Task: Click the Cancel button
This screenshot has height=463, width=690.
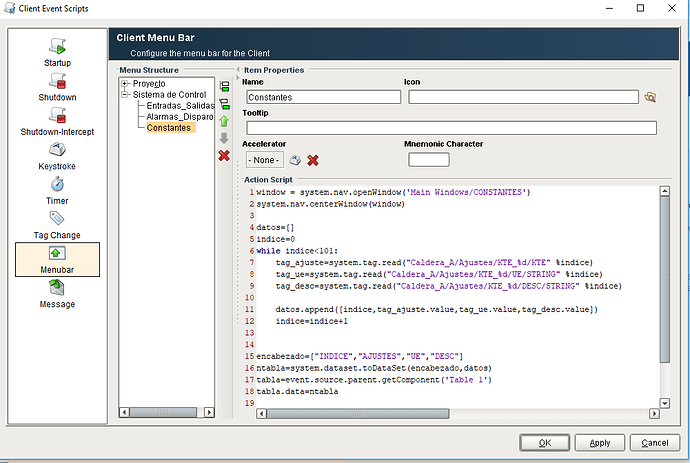Action: click(655, 443)
